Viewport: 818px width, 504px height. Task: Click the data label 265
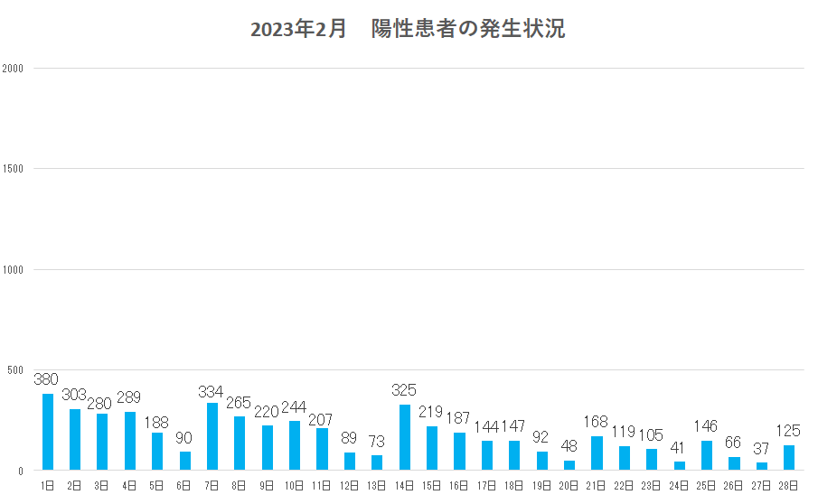(239, 402)
